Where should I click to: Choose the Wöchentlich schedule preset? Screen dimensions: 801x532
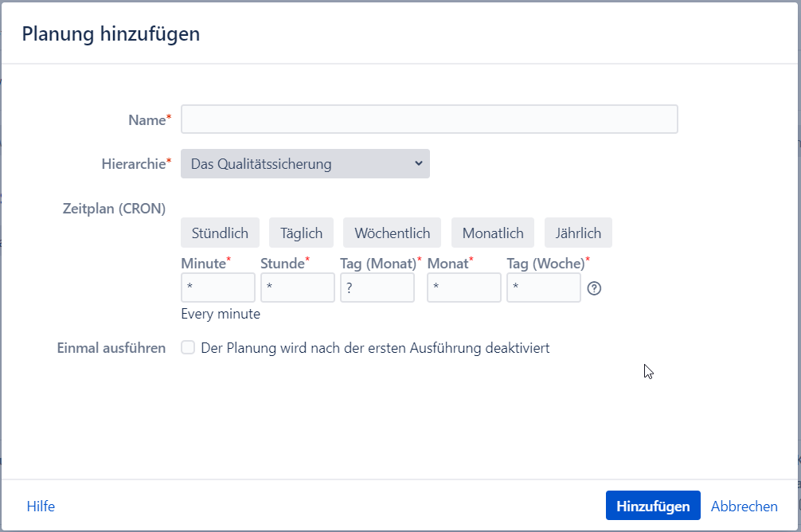point(392,233)
